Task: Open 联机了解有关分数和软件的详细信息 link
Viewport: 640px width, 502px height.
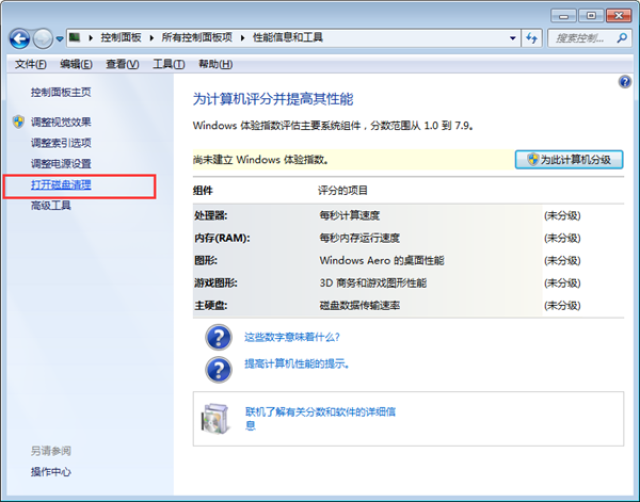Action: pyautogui.click(x=320, y=419)
